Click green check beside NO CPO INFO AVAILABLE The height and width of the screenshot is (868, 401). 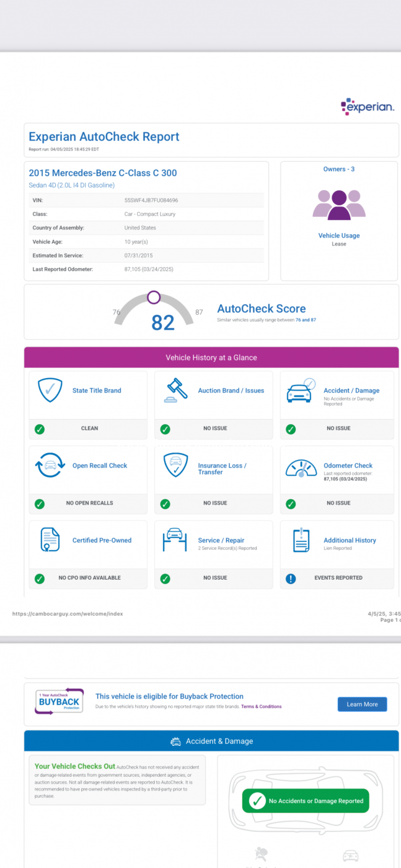(x=40, y=578)
